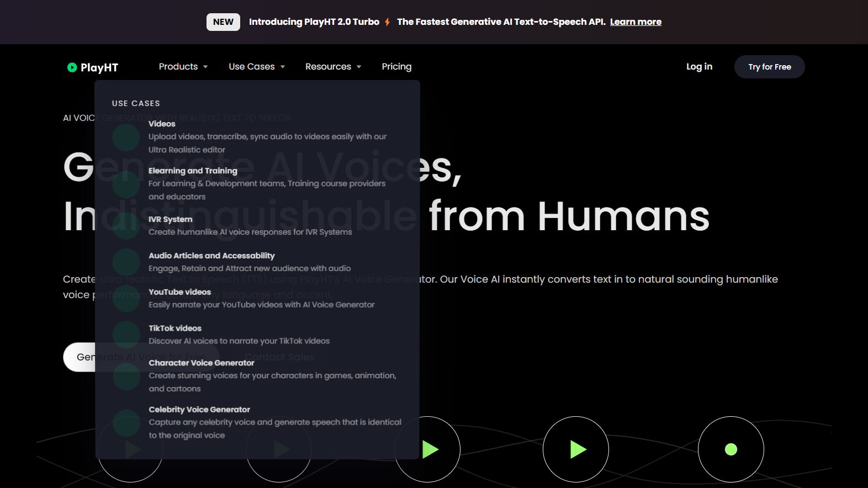868x488 pixels.
Task: Click the Log in link
Action: pyautogui.click(x=699, y=67)
